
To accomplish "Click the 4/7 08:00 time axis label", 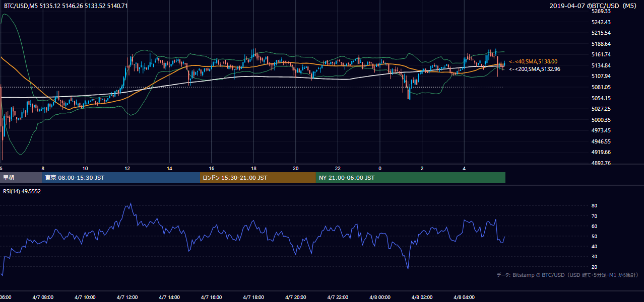I will (x=43, y=297).
